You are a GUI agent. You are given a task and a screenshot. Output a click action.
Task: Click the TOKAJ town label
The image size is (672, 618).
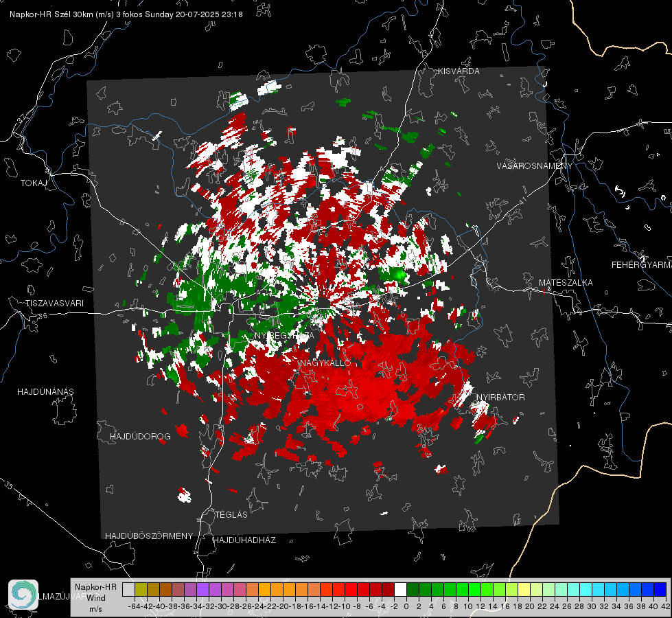pos(34,183)
